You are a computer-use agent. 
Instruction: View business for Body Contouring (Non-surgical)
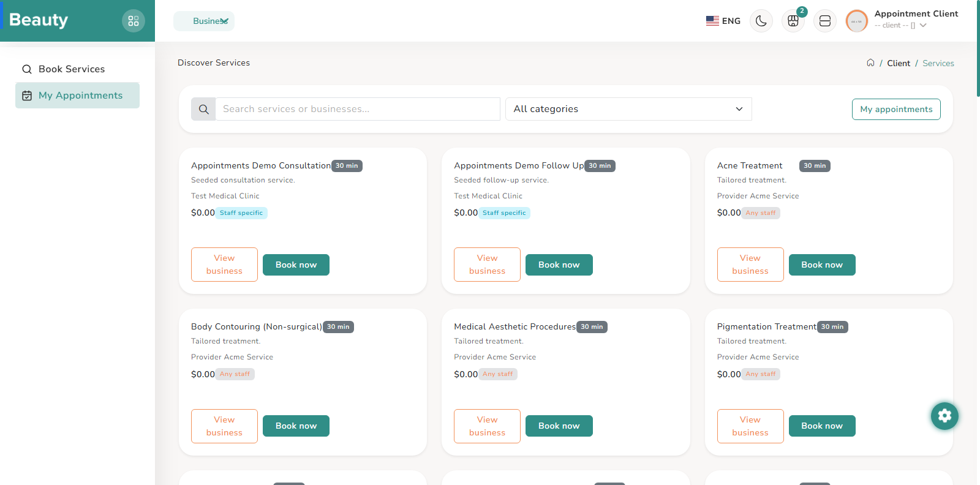pos(224,426)
